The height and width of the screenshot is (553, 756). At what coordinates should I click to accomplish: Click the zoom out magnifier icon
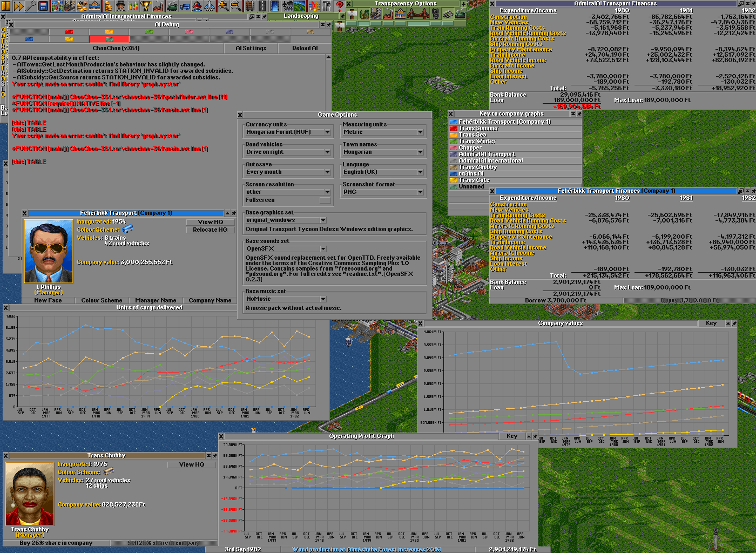tap(235, 6)
